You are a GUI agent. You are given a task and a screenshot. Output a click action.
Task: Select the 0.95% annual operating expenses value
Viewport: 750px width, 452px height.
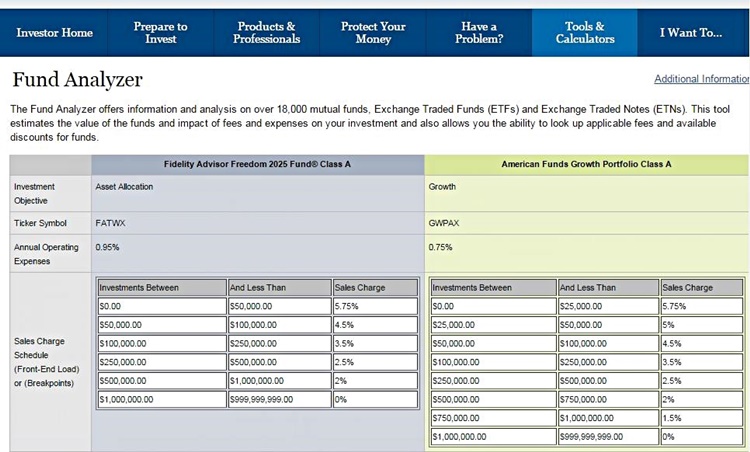pos(107,247)
